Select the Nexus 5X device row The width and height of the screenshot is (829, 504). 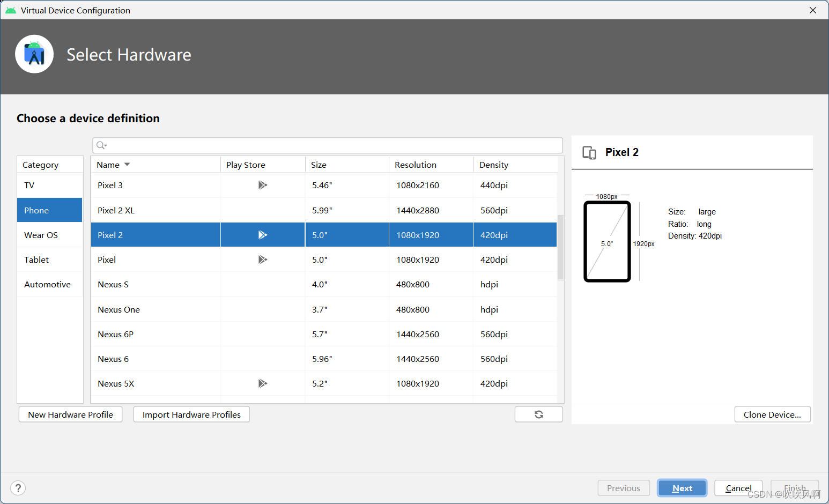[324, 383]
